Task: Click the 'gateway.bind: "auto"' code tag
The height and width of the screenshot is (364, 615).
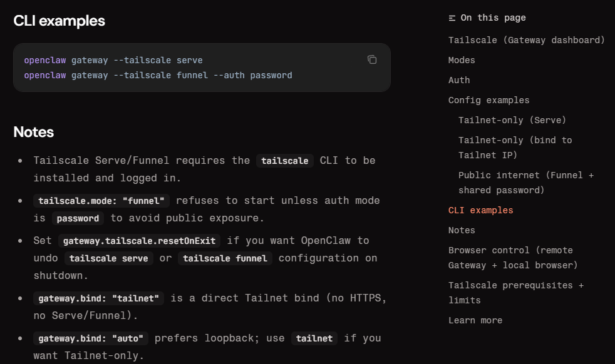Action: pos(91,338)
